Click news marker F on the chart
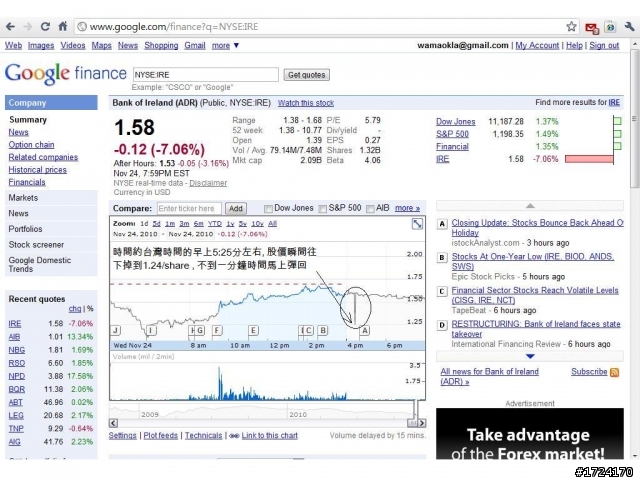Viewport: 640px width, 480px height. point(217,330)
